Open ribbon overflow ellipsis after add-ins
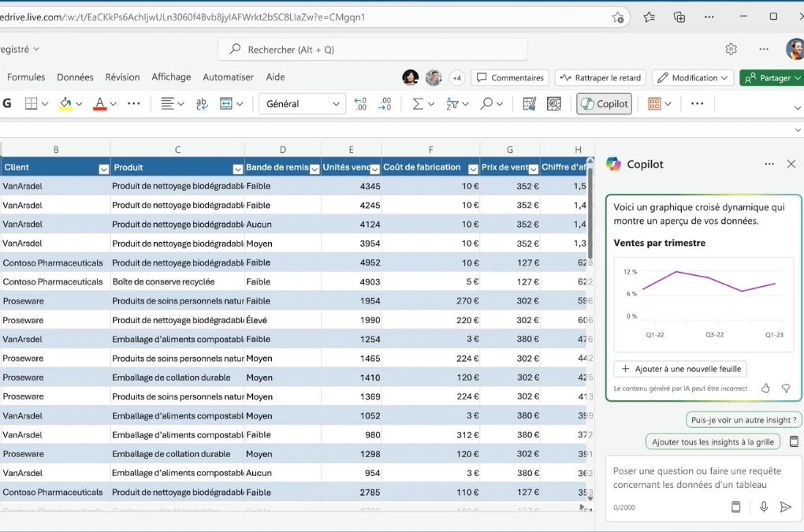The width and height of the screenshot is (804, 532). point(698,103)
